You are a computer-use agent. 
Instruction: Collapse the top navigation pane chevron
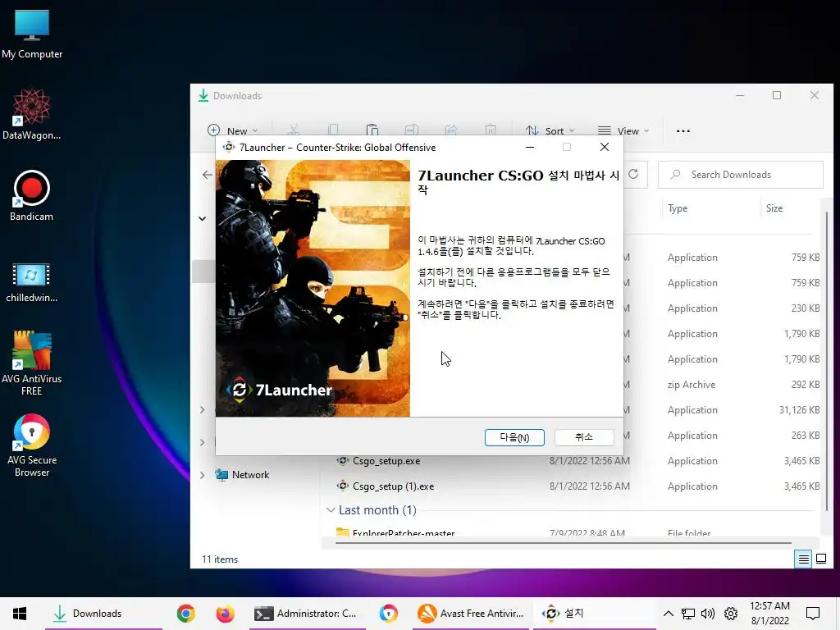pos(202,218)
